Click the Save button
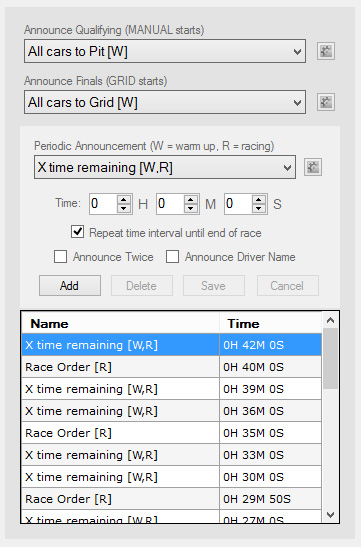This screenshot has height=547, width=361. point(214,286)
